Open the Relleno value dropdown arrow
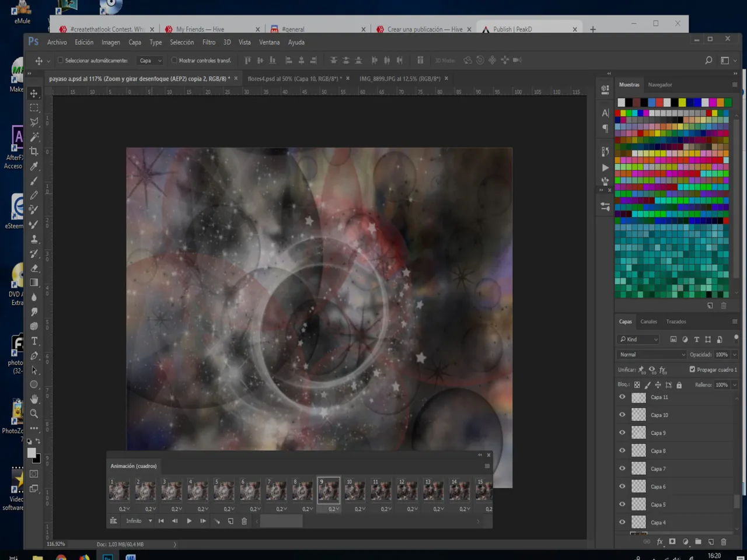The width and height of the screenshot is (747, 560). [734, 385]
